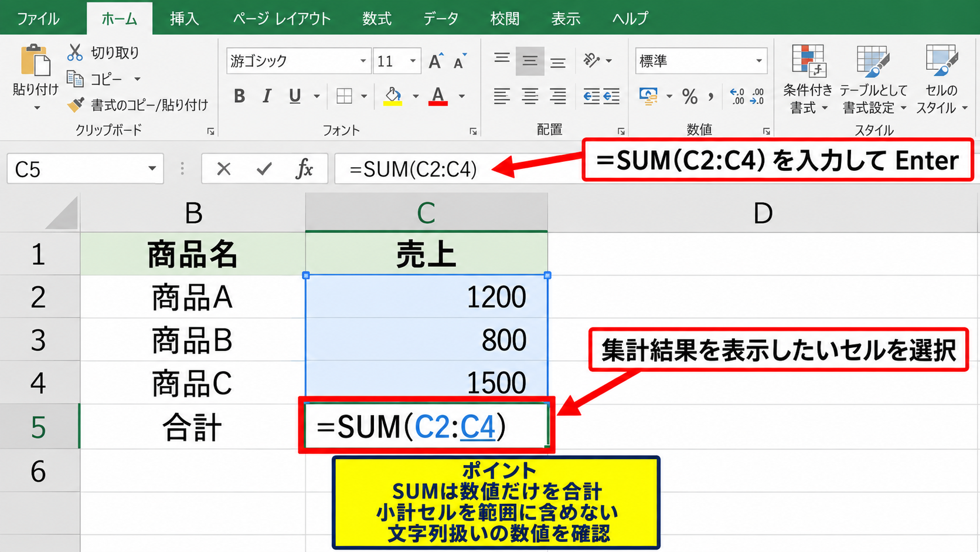Increase font size with large A icon

click(x=435, y=61)
